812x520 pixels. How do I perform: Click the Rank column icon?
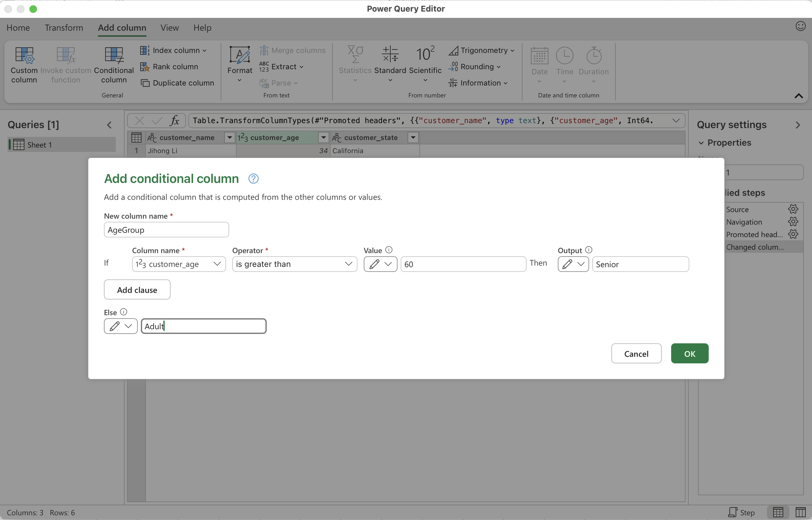[145, 66]
